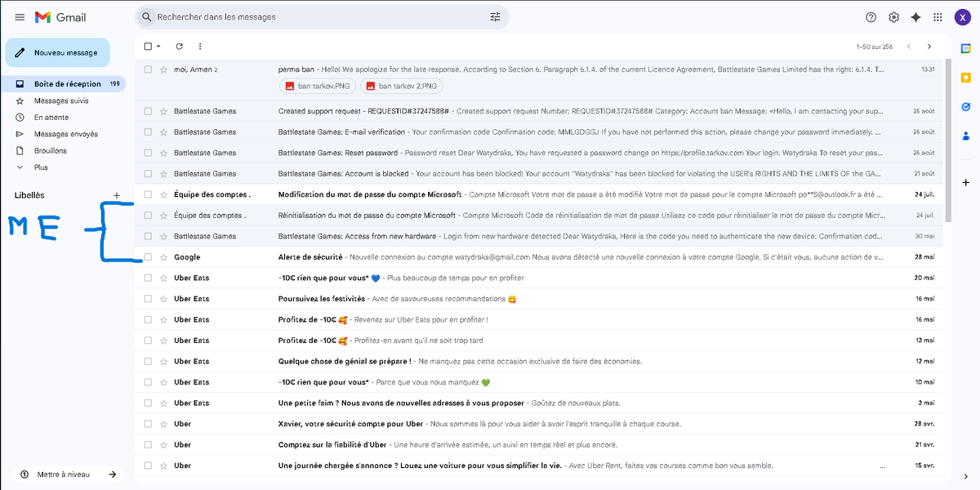Open the Access from new hardware email
Viewport: 980px width, 490px height.
tap(539, 236)
